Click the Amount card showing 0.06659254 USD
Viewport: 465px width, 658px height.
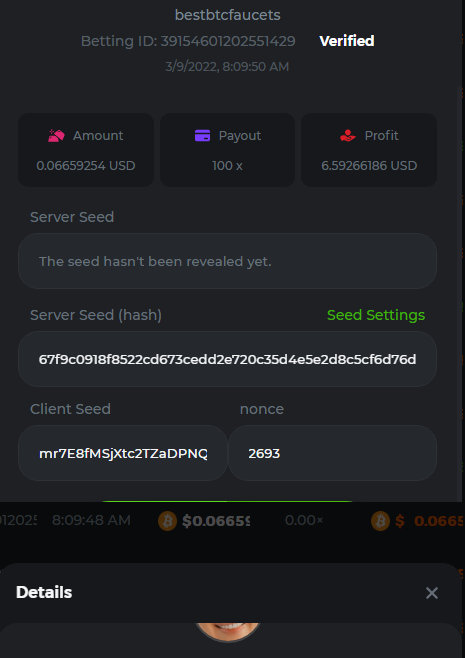(x=86, y=150)
